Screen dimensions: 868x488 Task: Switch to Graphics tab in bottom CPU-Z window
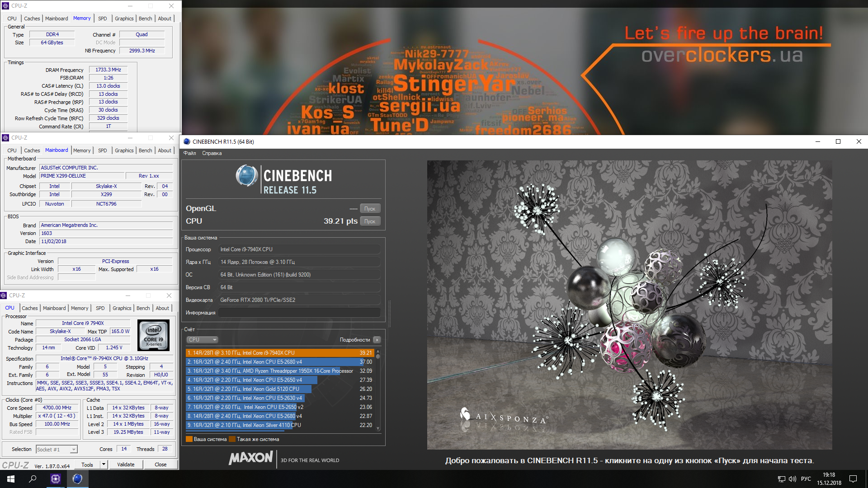122,308
